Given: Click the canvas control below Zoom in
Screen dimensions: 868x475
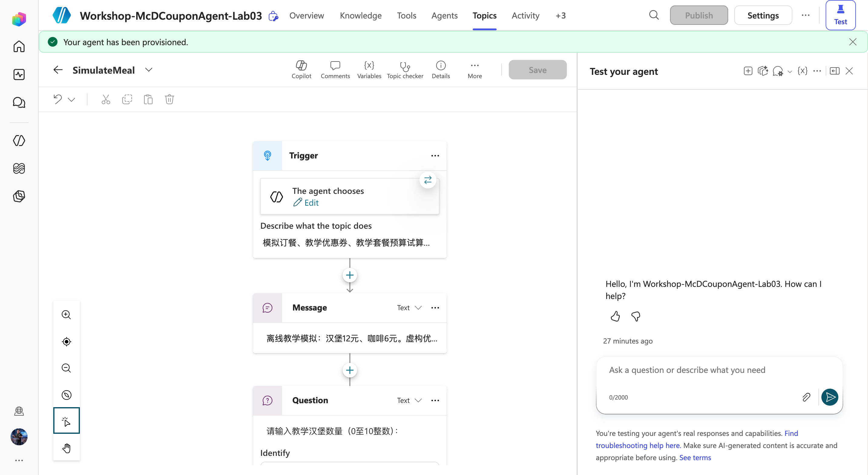Looking at the screenshot, I should (66, 341).
